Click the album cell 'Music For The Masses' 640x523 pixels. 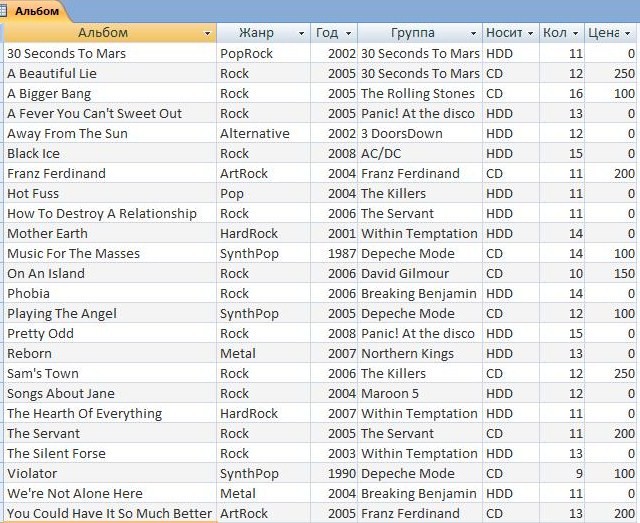(x=110, y=254)
